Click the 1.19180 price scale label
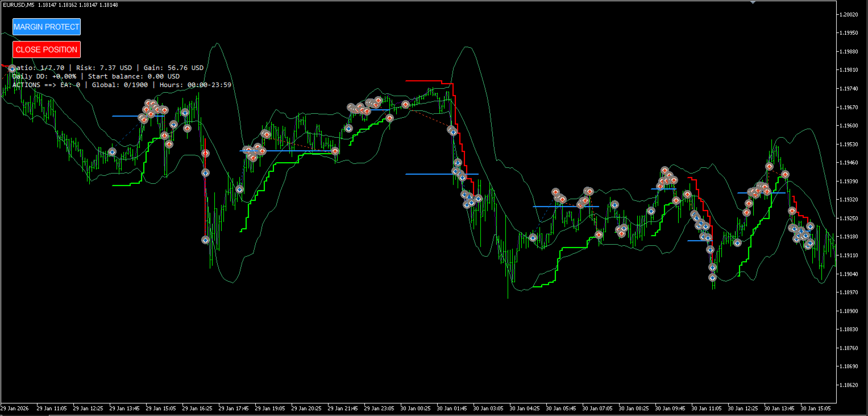868x416 pixels. tap(848, 237)
